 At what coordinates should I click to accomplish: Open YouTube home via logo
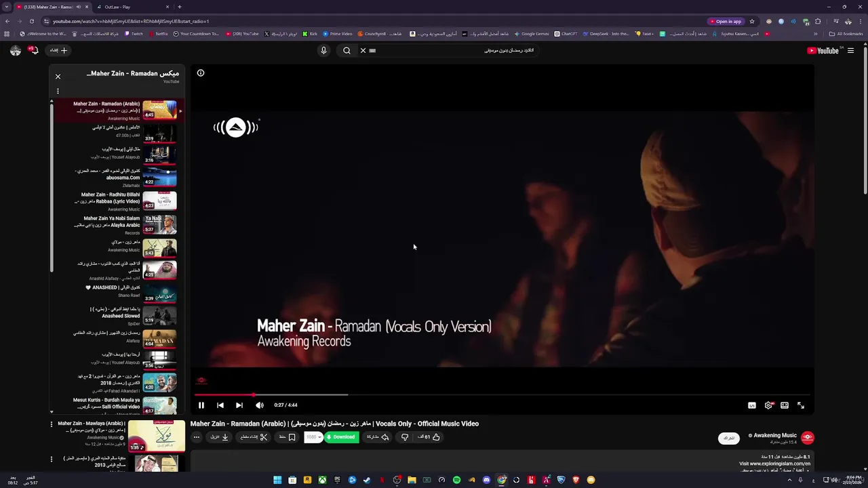click(x=823, y=50)
